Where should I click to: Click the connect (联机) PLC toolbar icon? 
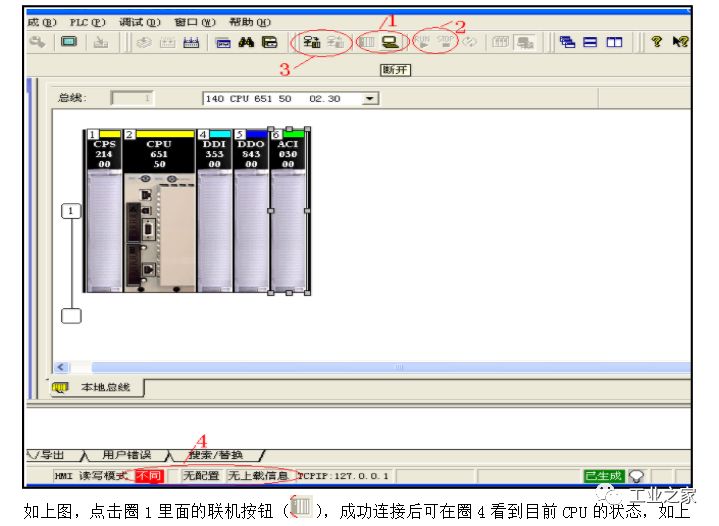pyautogui.click(x=367, y=43)
